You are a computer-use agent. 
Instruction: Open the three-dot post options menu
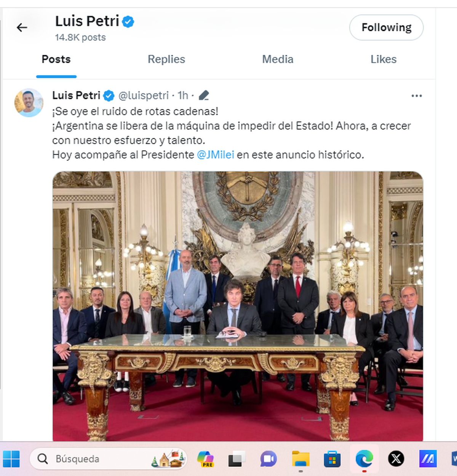click(x=417, y=96)
